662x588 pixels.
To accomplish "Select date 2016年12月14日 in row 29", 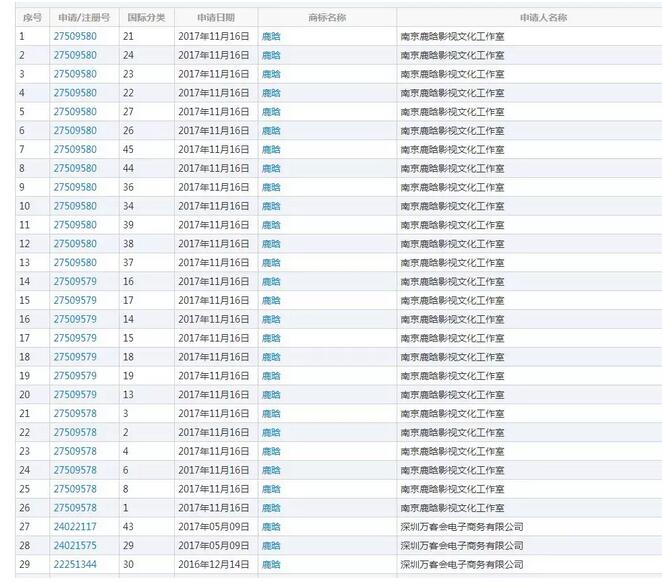I will click(214, 564).
